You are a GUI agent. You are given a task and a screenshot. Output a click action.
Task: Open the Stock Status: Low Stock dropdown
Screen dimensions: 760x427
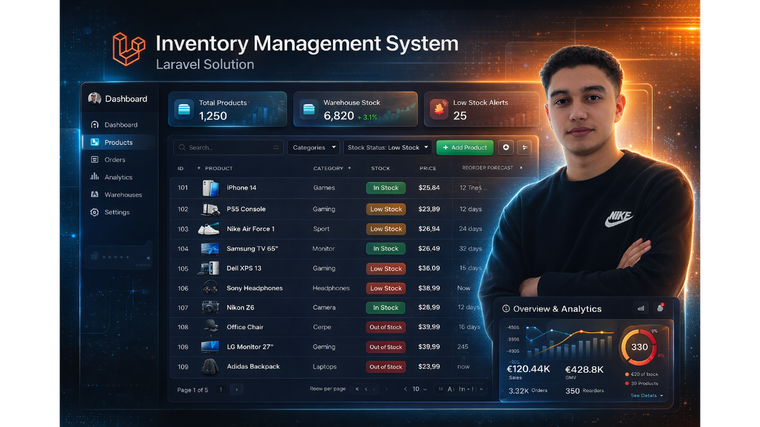tap(387, 147)
